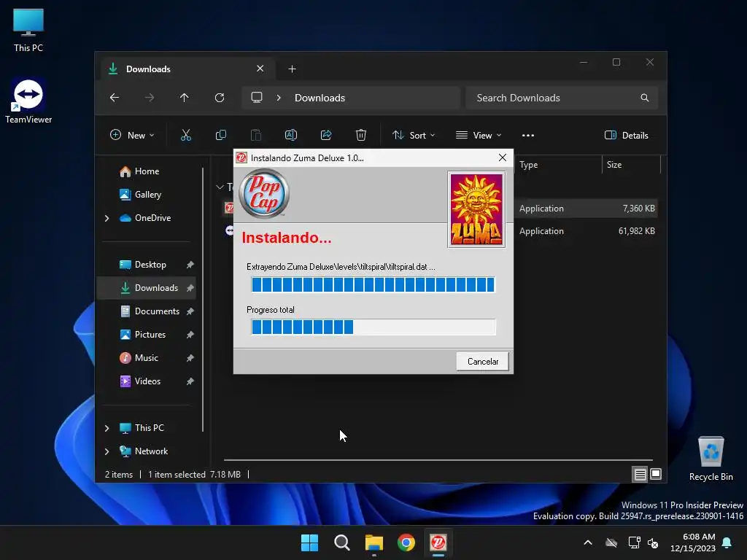Image resolution: width=747 pixels, height=560 pixels.
Task: Collapse the file group chevron
Action: click(x=220, y=187)
